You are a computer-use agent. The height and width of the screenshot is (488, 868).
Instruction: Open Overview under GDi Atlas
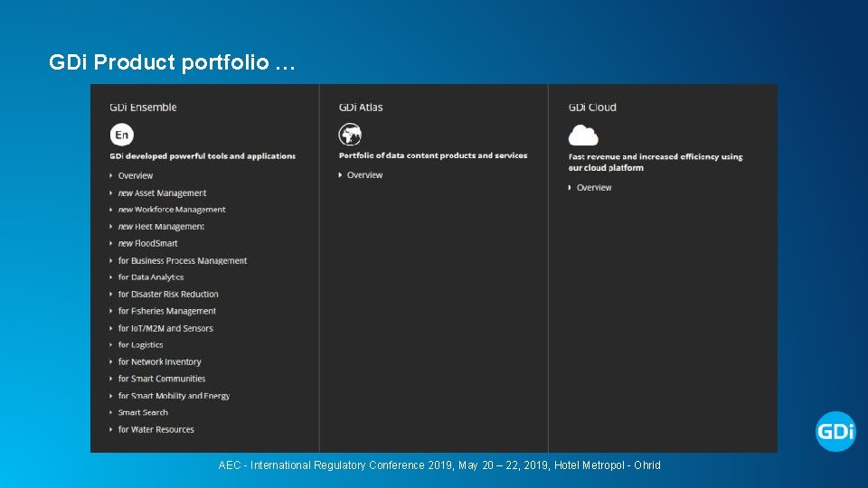point(364,174)
